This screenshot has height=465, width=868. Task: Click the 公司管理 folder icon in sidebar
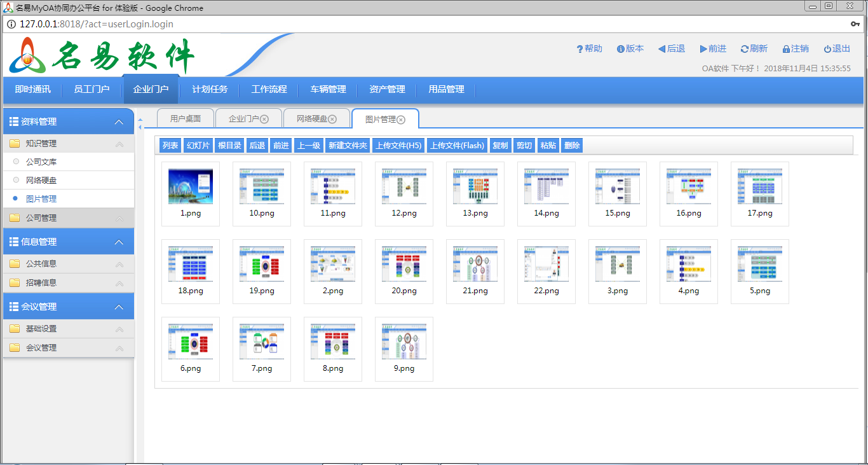[x=15, y=218]
